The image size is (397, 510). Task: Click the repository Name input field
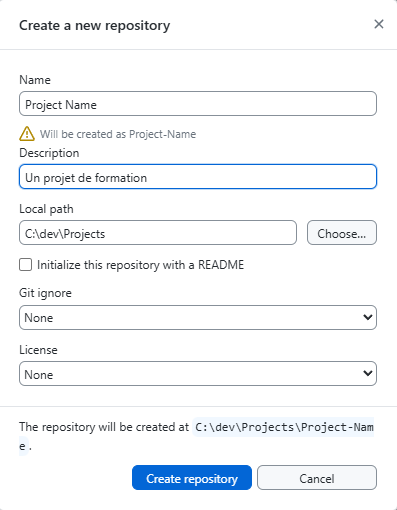[198, 104]
